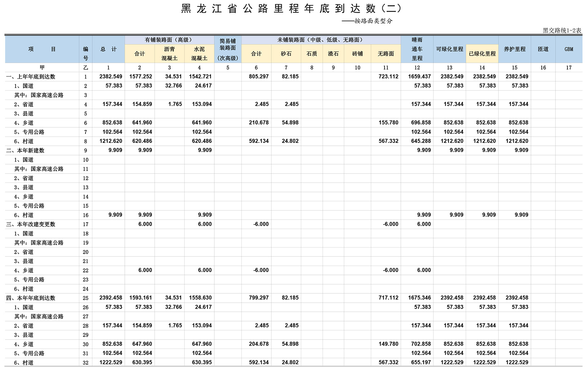Select the 项目 column header
Screen dimensions: 588x368
pyautogui.click(x=42, y=49)
